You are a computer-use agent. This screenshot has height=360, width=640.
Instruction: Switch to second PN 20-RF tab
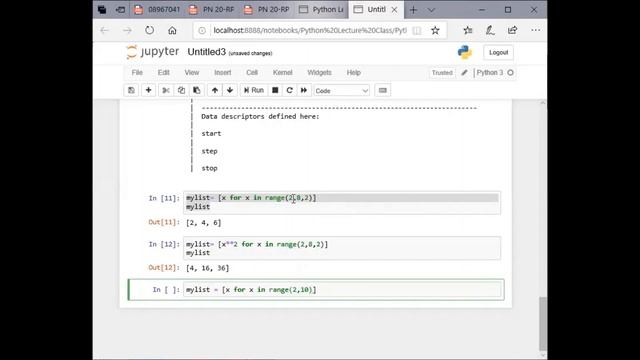pyautogui.click(x=267, y=9)
